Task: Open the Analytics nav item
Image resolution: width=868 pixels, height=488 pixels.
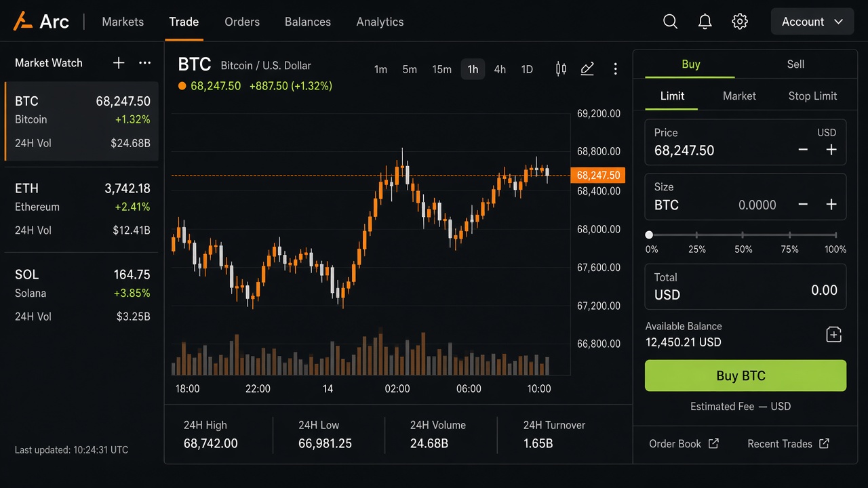Action: 380,22
